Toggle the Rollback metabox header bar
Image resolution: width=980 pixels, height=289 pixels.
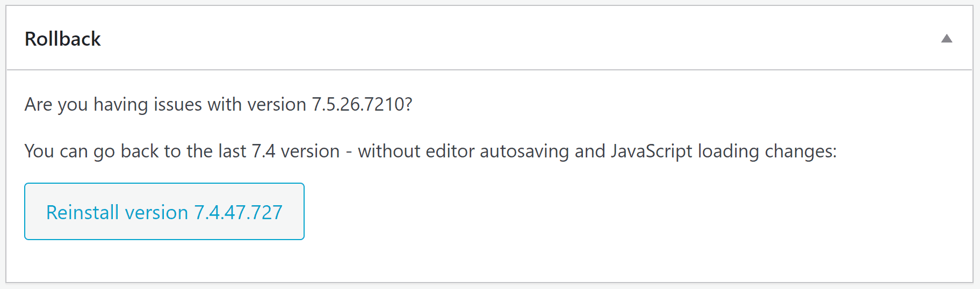[489, 38]
